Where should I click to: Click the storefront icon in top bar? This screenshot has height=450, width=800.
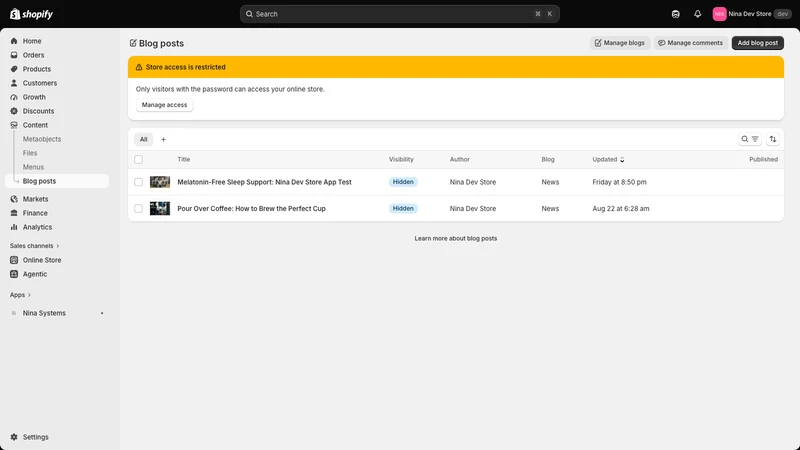click(x=676, y=14)
